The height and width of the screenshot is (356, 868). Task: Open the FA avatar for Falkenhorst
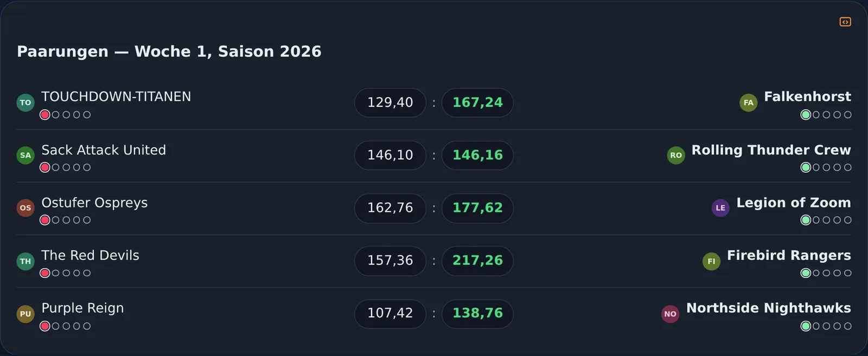pos(749,102)
